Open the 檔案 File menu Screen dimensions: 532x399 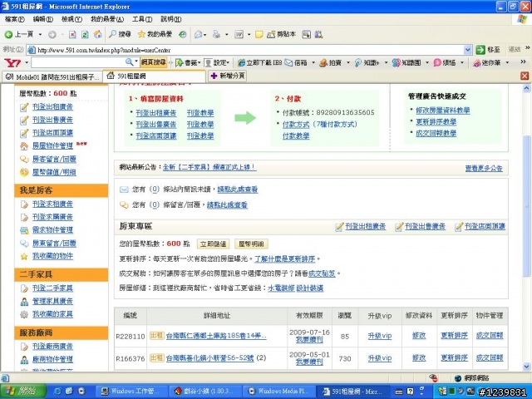point(15,19)
